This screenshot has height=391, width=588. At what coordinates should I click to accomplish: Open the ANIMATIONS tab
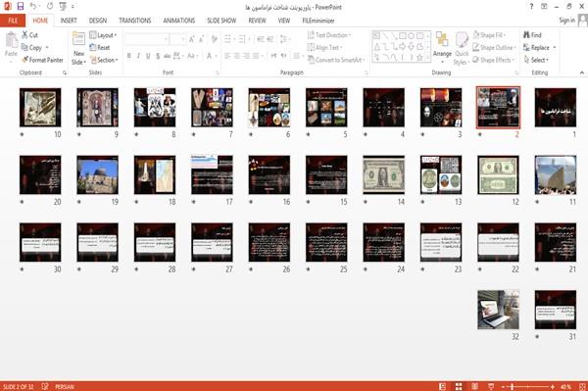click(179, 21)
